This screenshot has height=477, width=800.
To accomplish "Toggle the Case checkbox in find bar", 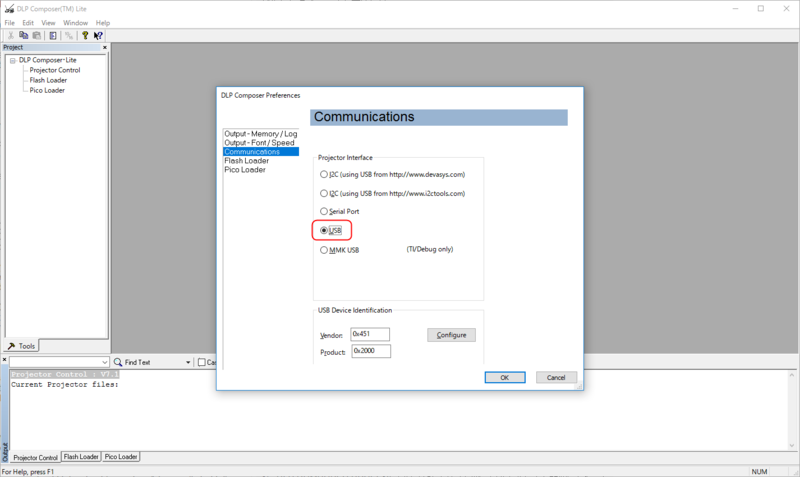I will 202,362.
